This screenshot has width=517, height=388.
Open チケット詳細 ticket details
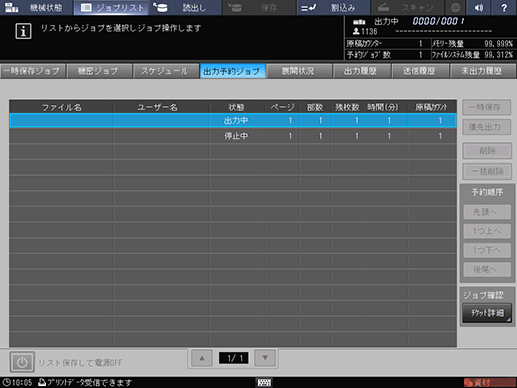click(x=487, y=313)
